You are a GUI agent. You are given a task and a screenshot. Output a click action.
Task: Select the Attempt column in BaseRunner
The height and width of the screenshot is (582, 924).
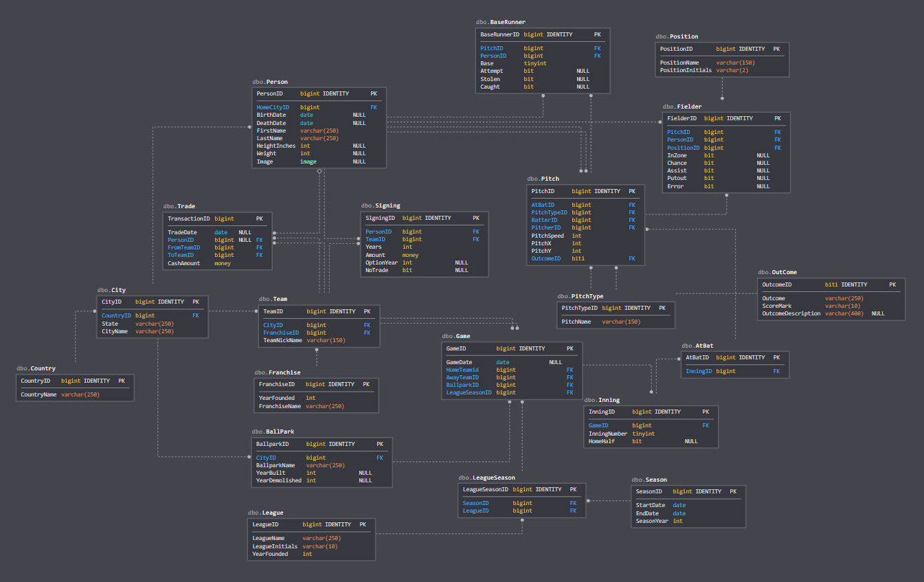click(x=542, y=71)
